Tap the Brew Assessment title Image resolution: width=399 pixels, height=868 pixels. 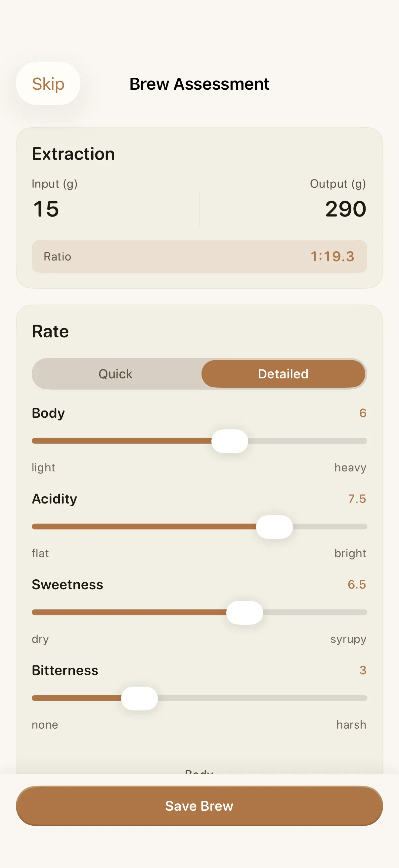click(x=199, y=83)
